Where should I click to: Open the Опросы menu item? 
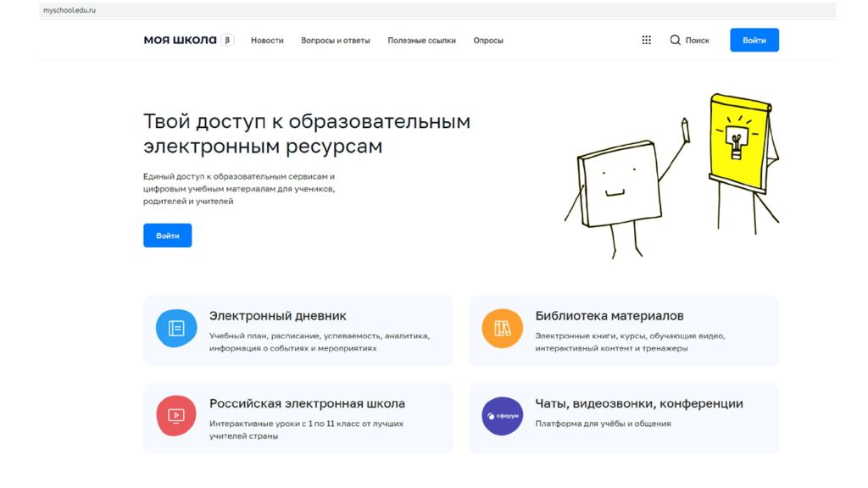(x=488, y=41)
